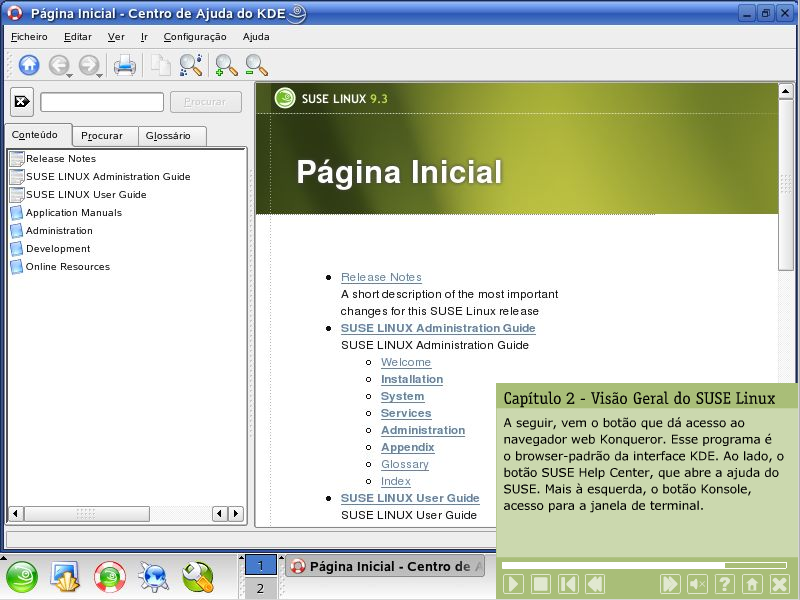Open the Konqueror web browser from the panel
Screen dimensions: 800x600
click(153, 576)
